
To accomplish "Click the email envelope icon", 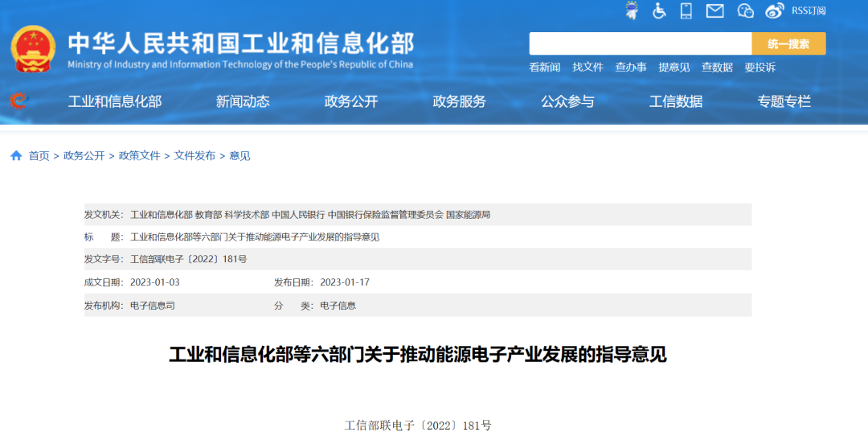I will [x=715, y=10].
